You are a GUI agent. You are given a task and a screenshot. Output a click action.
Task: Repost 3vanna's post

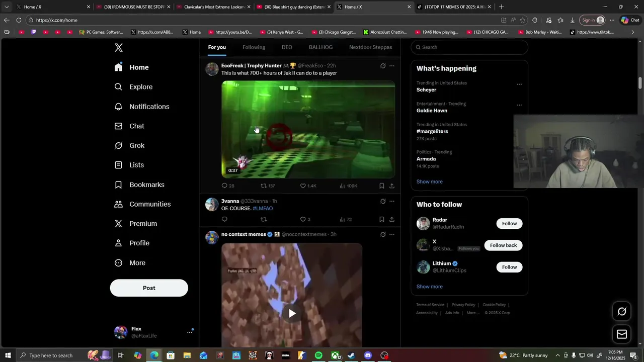point(264,219)
